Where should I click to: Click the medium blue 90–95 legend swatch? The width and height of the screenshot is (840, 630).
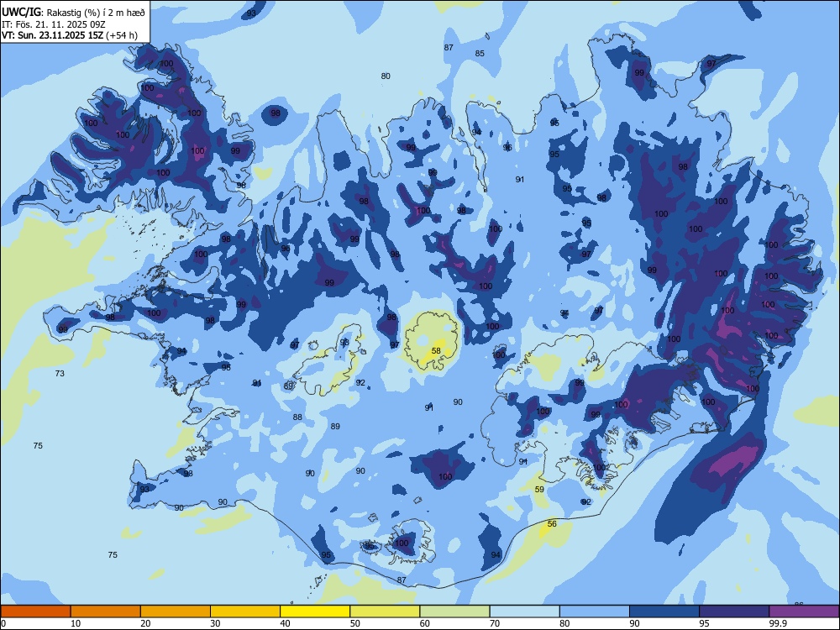(x=664, y=612)
